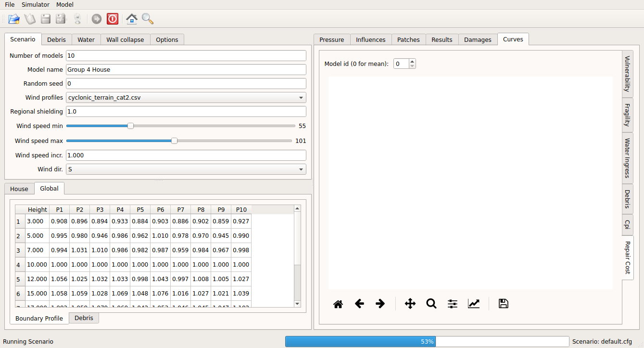Select the Curves tab
644x348 pixels.
point(513,39)
